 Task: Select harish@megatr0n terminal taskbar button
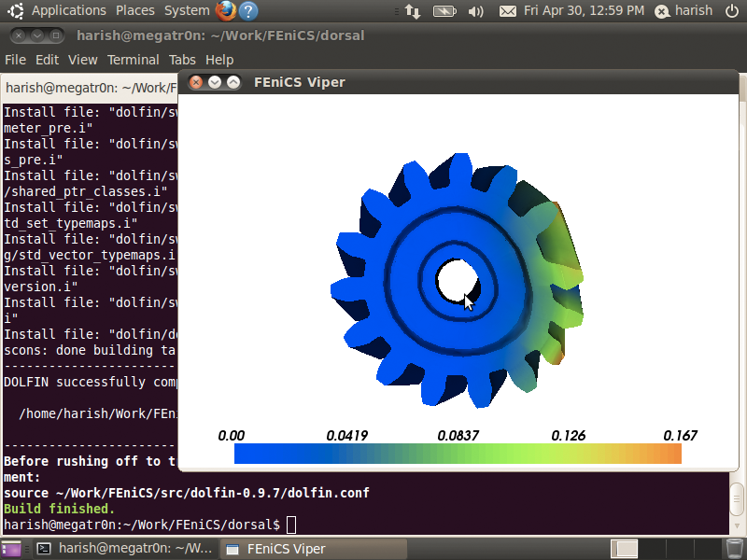pos(124,549)
